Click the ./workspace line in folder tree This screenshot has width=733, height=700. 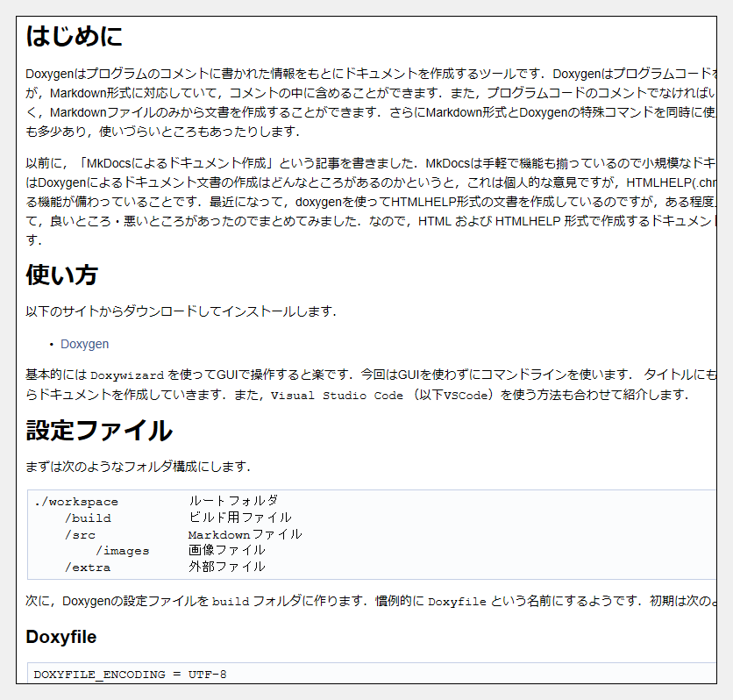(x=76, y=502)
